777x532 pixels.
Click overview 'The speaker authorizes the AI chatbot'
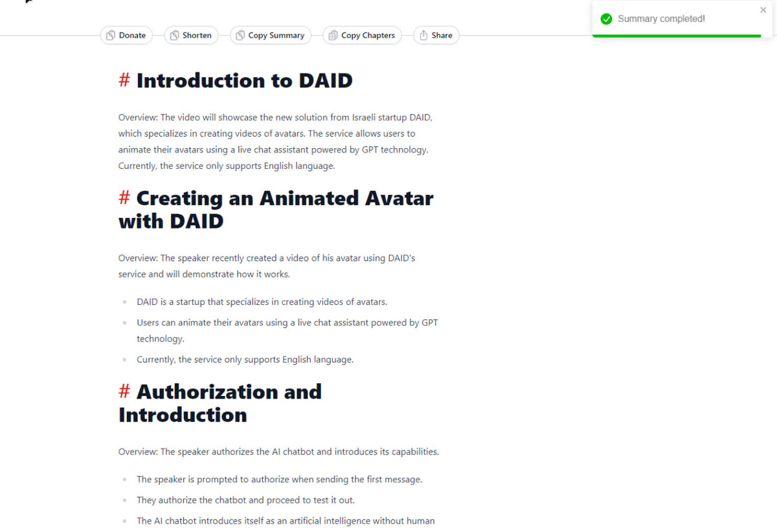coord(278,452)
